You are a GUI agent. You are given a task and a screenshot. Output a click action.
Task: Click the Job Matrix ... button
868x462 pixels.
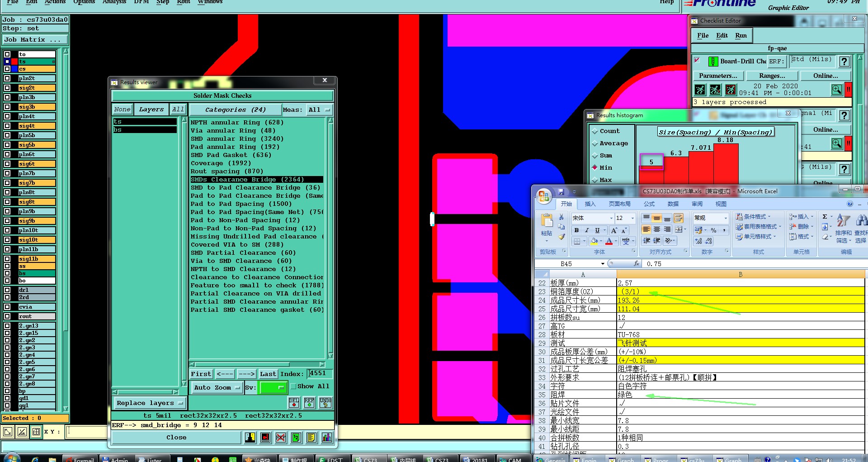[35, 40]
